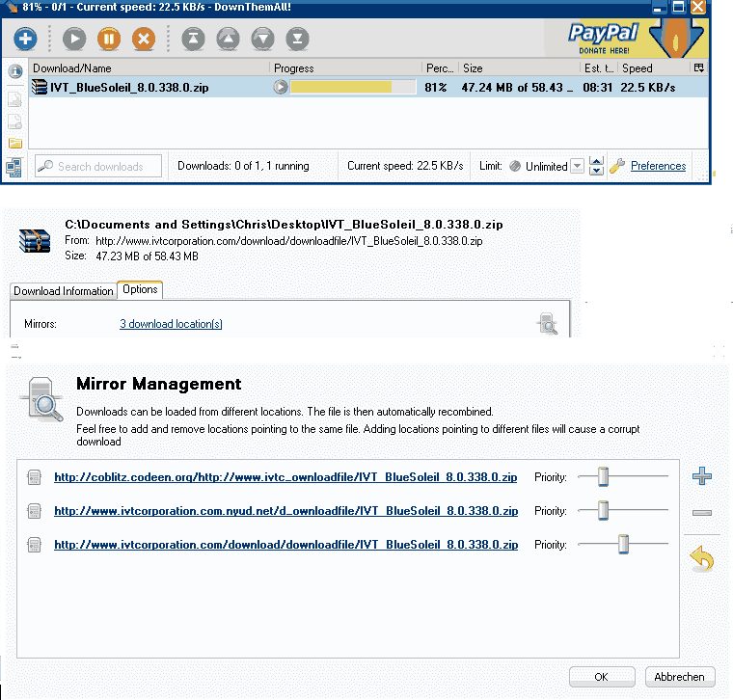Screen dimensions: 733x700
Task: Adjust priority slider for coblitz mirror
Action: click(x=604, y=476)
